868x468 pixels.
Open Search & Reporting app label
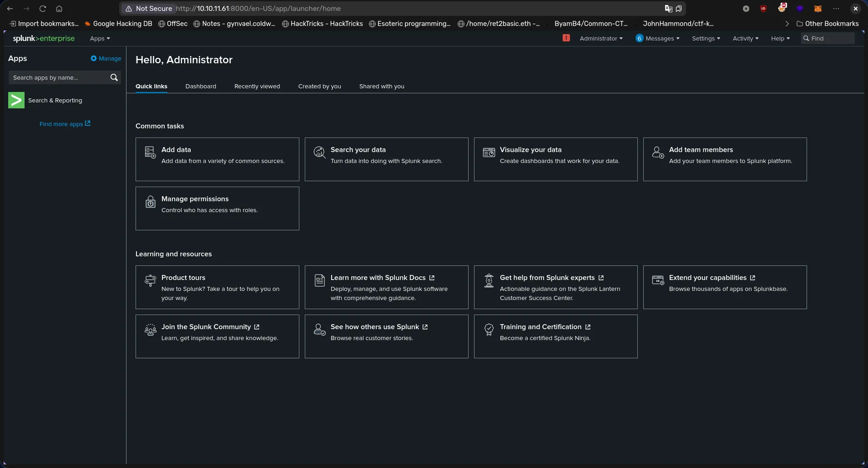(x=55, y=100)
